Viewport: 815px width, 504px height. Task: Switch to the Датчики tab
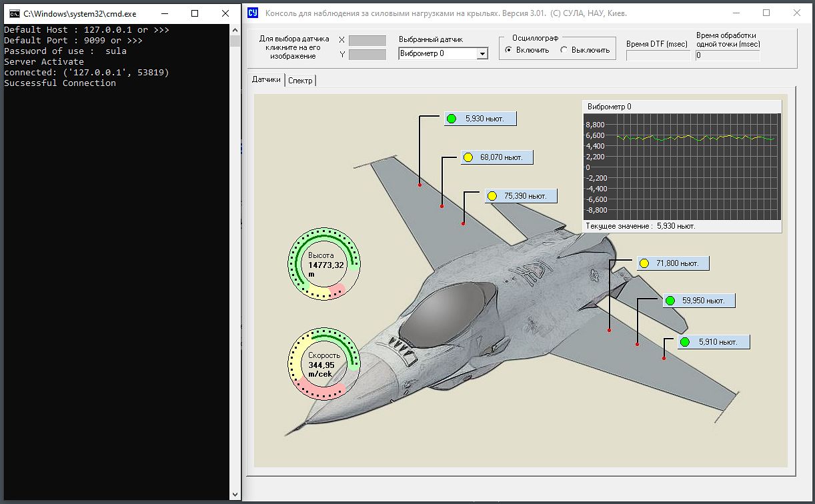[266, 80]
